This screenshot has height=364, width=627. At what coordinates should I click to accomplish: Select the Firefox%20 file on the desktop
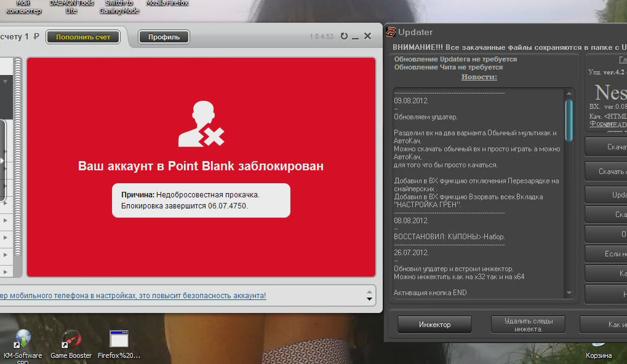coord(119,344)
